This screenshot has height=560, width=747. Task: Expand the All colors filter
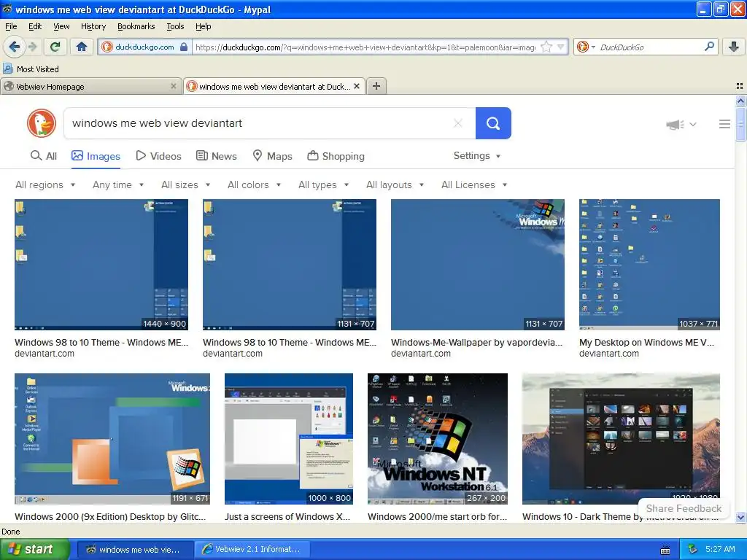click(x=254, y=184)
